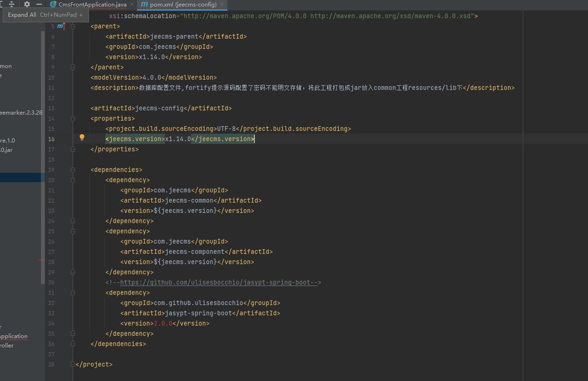Switch to CmsFrontApplication.java tab

click(x=92, y=5)
